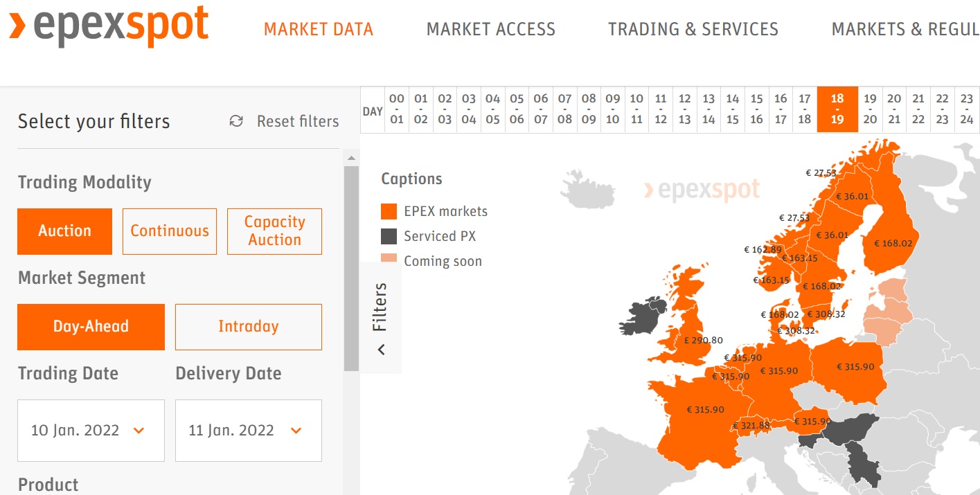The height and width of the screenshot is (495, 980).
Task: Choose the Day-Ahead market segment
Action: pos(91,327)
